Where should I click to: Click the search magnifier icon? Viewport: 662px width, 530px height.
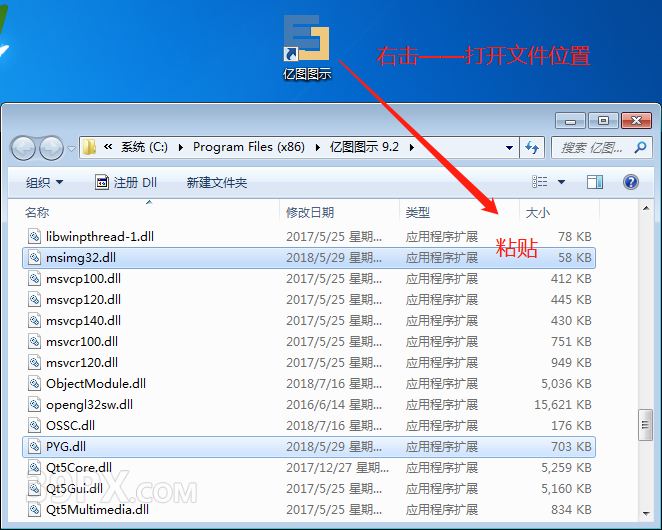640,147
